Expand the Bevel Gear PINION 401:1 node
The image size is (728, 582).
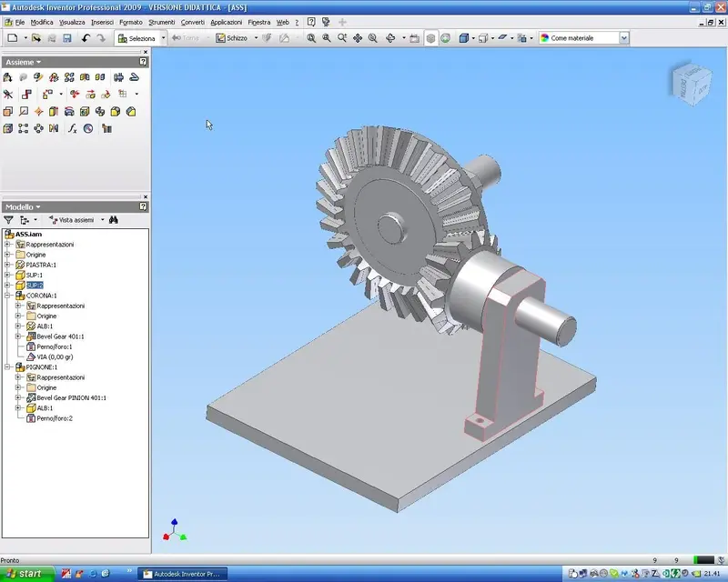(18, 397)
